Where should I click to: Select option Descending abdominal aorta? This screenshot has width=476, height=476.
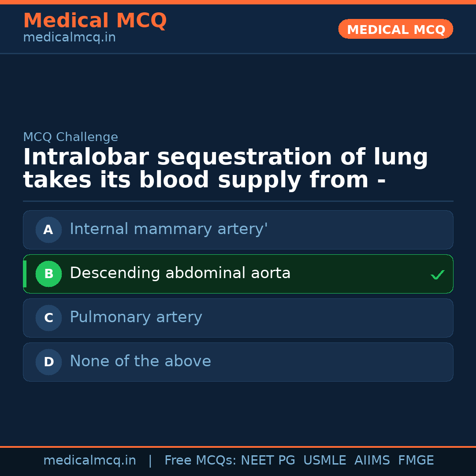click(180, 273)
